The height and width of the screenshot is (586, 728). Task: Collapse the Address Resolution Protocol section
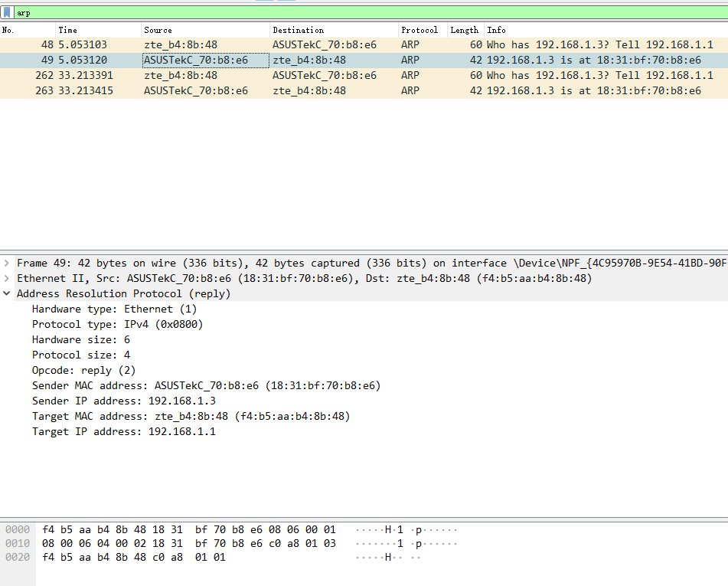click(7, 293)
